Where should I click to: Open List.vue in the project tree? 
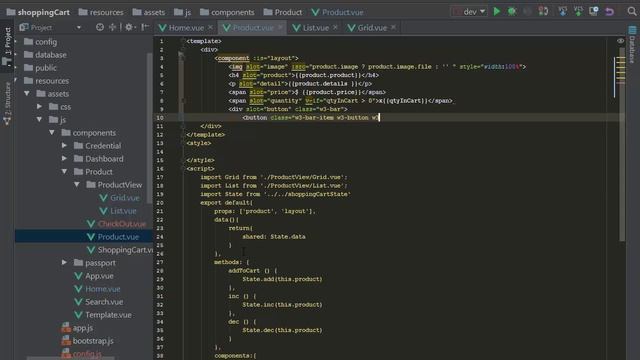tap(118, 211)
